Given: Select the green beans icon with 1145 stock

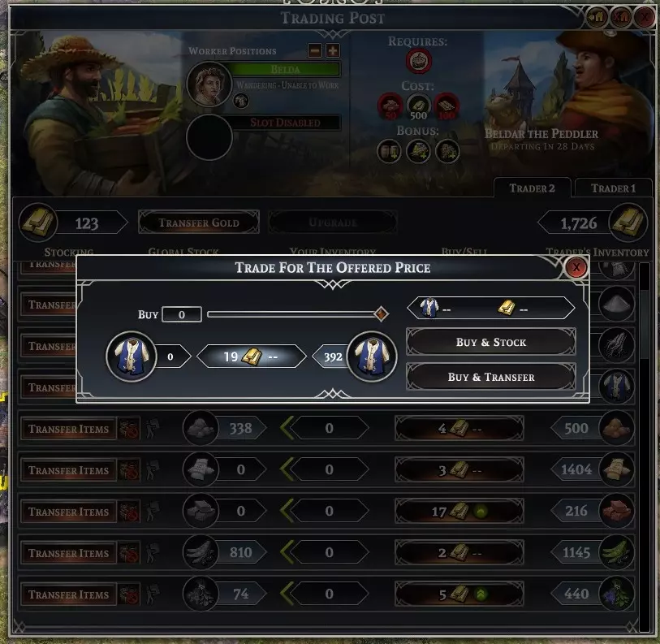Looking at the screenshot, I should pos(616,552).
